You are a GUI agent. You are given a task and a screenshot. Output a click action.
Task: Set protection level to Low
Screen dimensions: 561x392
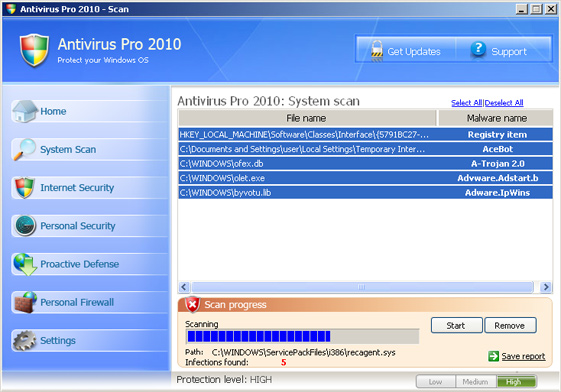(x=436, y=382)
